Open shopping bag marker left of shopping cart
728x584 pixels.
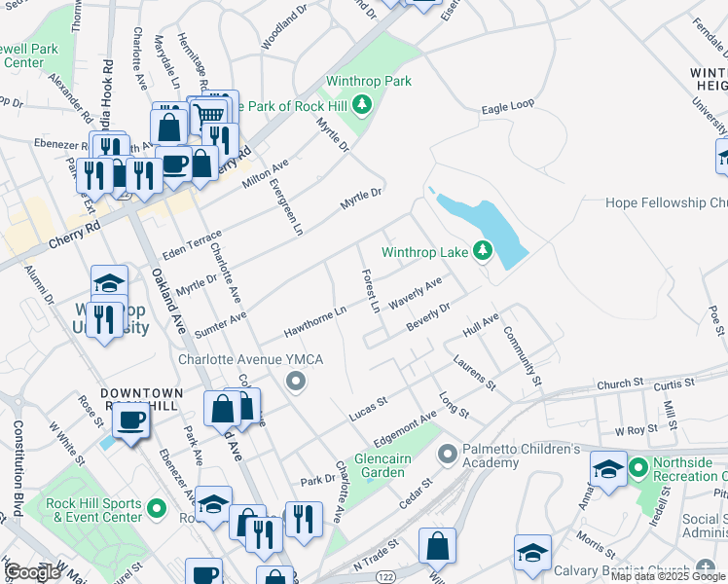169,128
